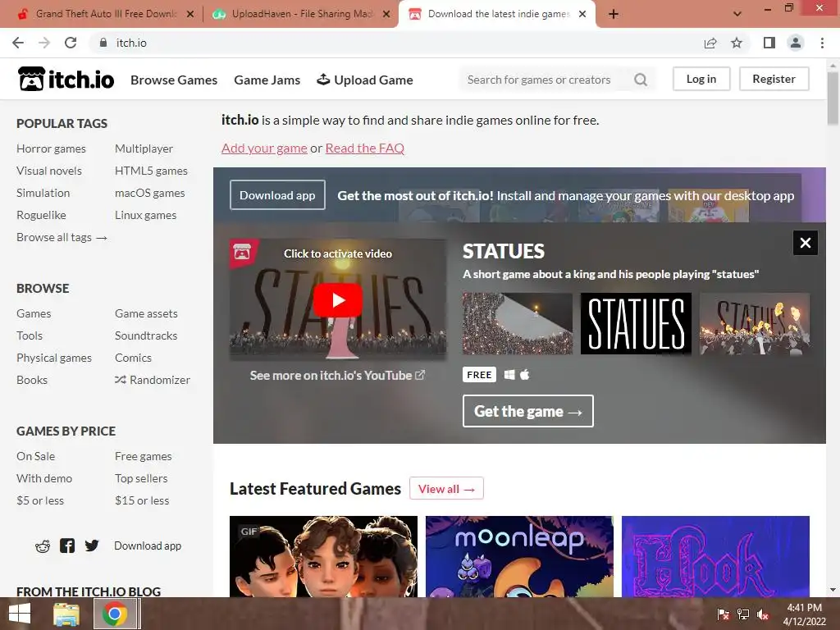Open the Twitter social icon
The height and width of the screenshot is (630, 840).
point(92,546)
